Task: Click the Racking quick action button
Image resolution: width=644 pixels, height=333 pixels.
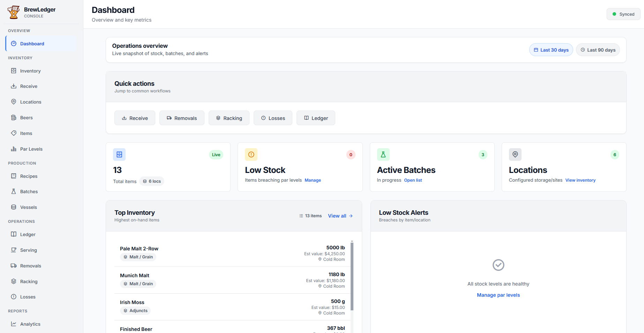Action: point(229,118)
